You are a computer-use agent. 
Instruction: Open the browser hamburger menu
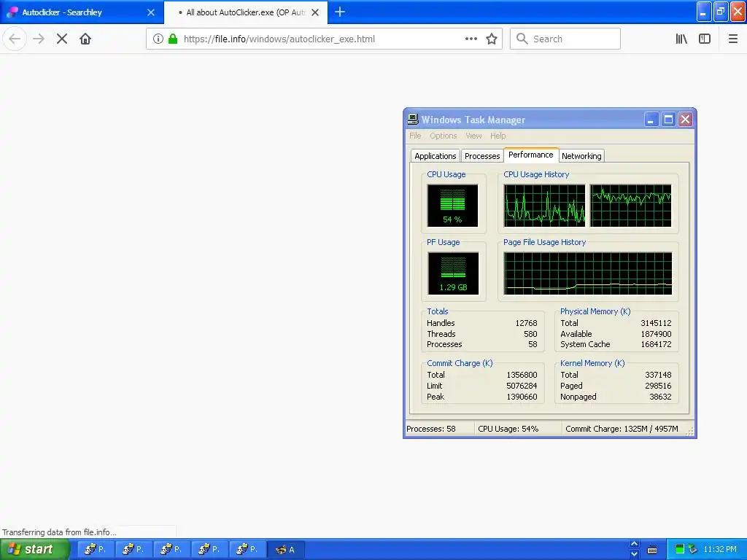point(733,39)
